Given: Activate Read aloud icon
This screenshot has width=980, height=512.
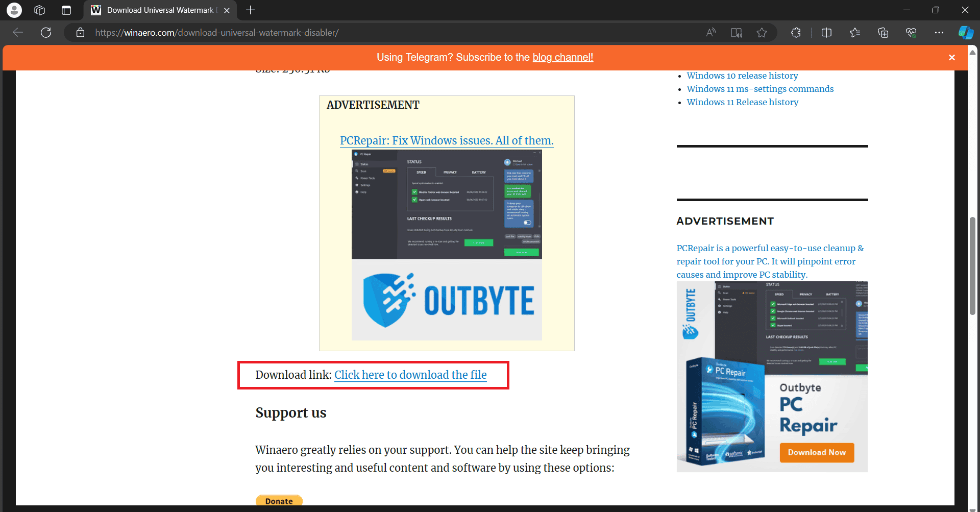Looking at the screenshot, I should coord(710,33).
